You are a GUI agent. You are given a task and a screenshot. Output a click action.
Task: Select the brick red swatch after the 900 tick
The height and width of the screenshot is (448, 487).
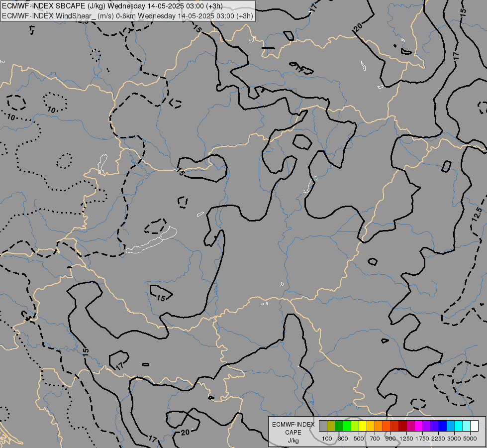(x=395, y=426)
